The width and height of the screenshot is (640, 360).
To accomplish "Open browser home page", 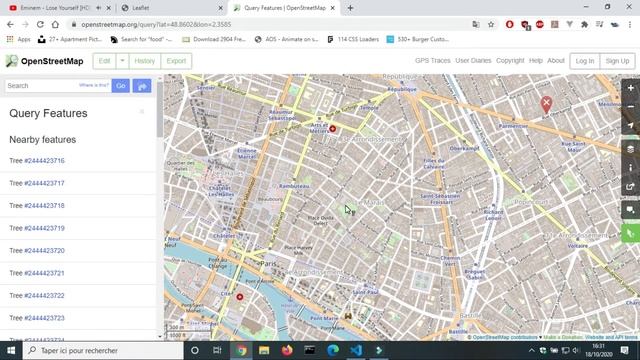I will (x=55, y=24).
